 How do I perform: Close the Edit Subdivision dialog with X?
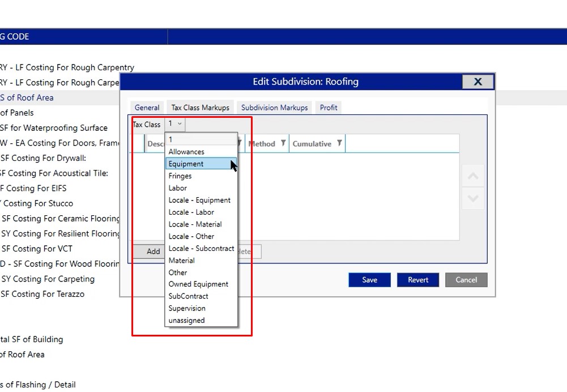(x=478, y=82)
